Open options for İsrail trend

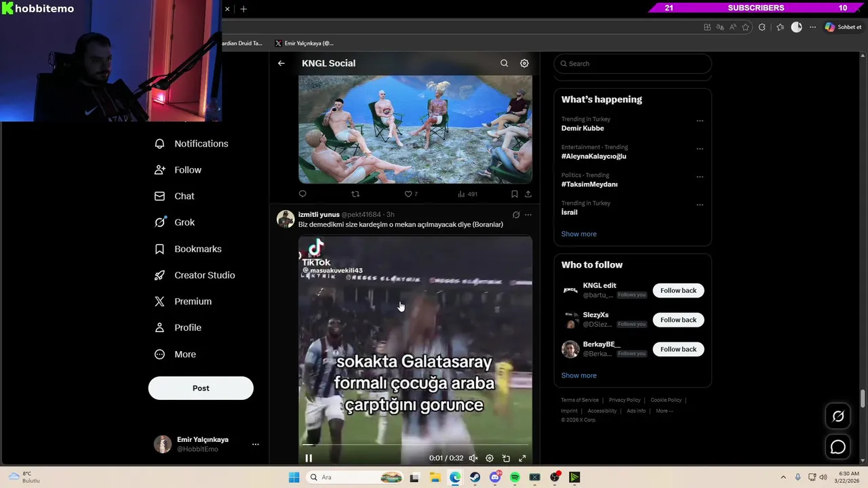[700, 205]
